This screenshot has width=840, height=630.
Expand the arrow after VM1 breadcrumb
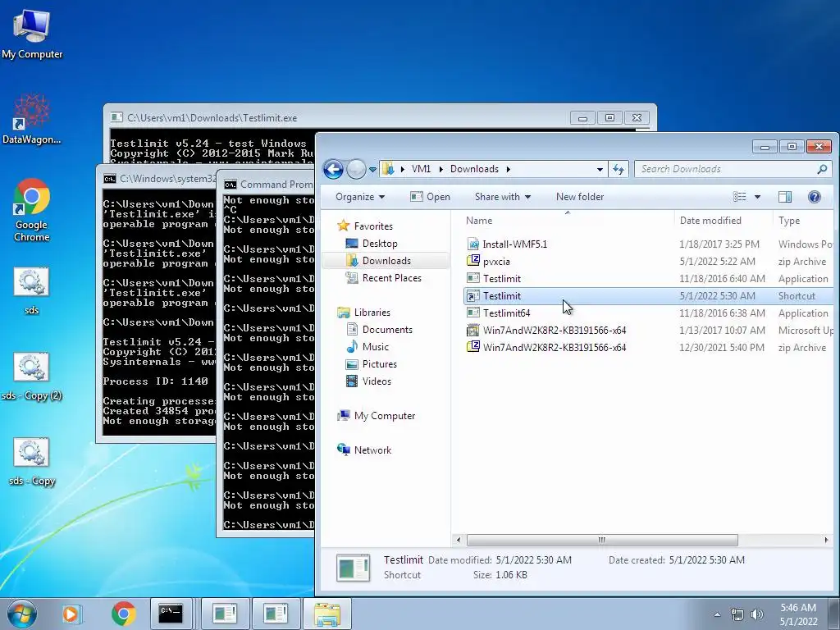pos(441,169)
